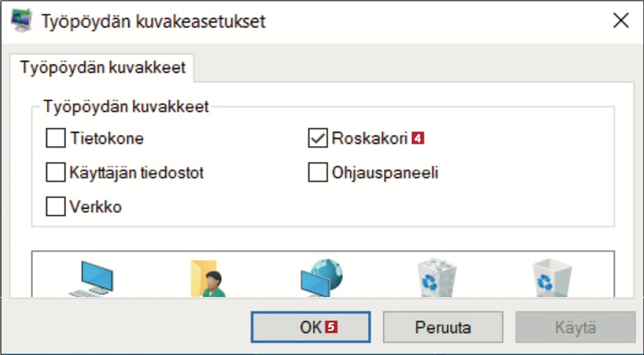Click the red number 5 marker

click(x=331, y=327)
